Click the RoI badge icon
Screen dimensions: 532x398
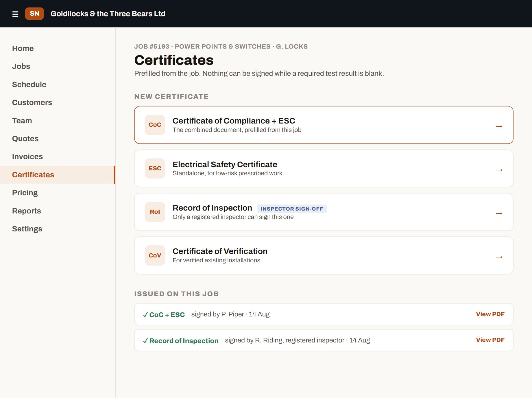[x=155, y=212]
